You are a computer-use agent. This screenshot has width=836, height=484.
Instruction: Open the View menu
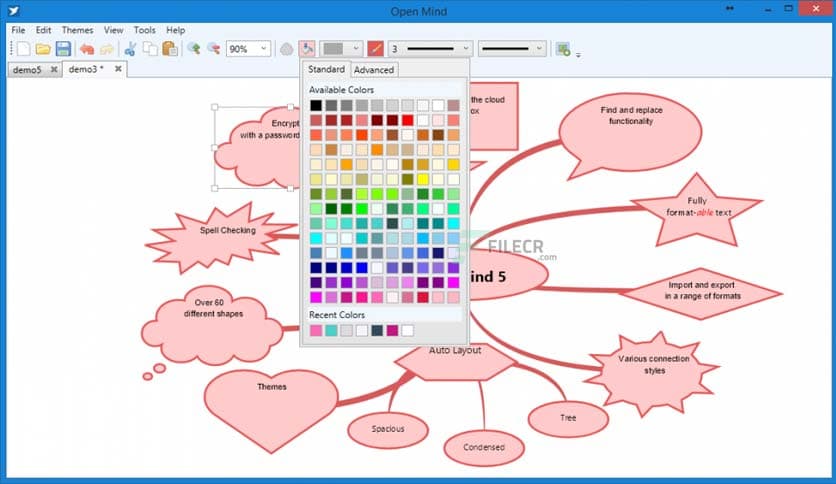pyautogui.click(x=113, y=30)
